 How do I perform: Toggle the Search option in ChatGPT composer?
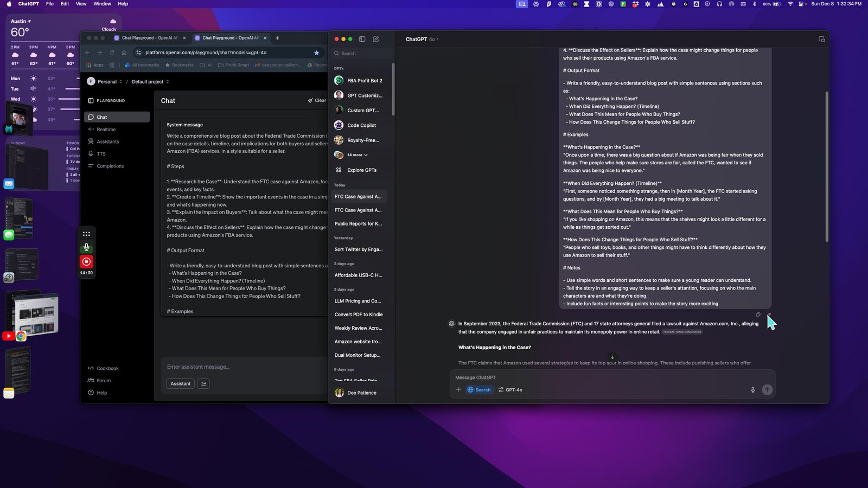[x=479, y=390]
